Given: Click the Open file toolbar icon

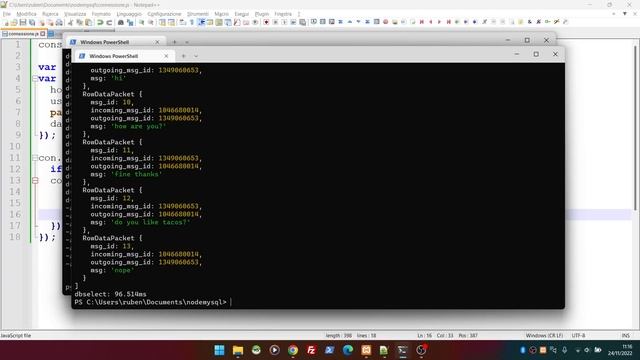Looking at the screenshot, I should pyautogui.click(x=14, y=22).
